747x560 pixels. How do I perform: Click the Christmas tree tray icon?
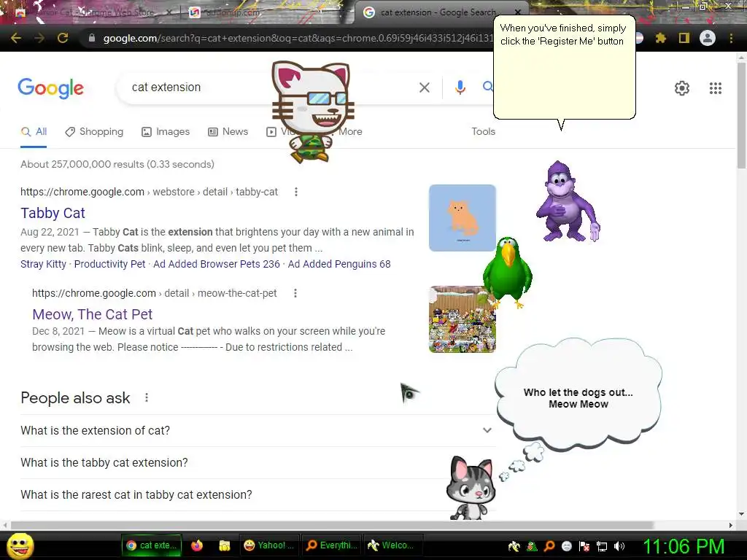click(x=532, y=546)
